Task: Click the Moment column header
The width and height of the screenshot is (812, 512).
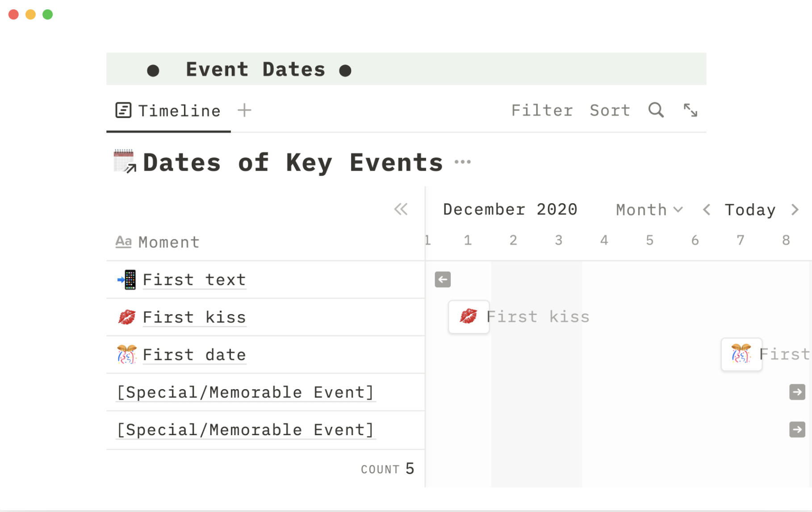Action: click(168, 242)
